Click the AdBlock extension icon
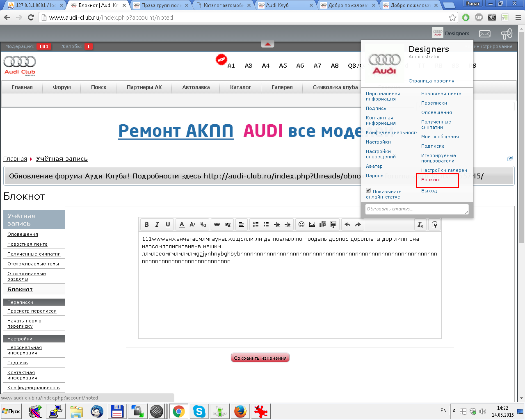The image size is (525, 420). [479, 17]
